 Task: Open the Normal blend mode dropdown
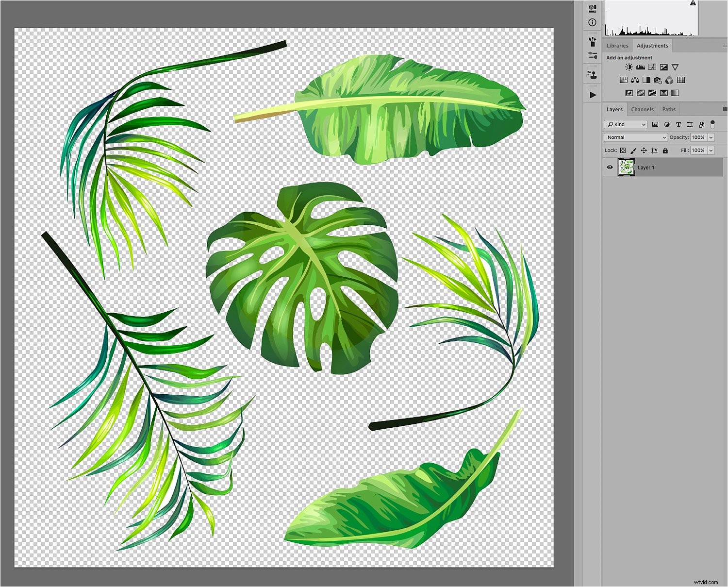click(636, 137)
